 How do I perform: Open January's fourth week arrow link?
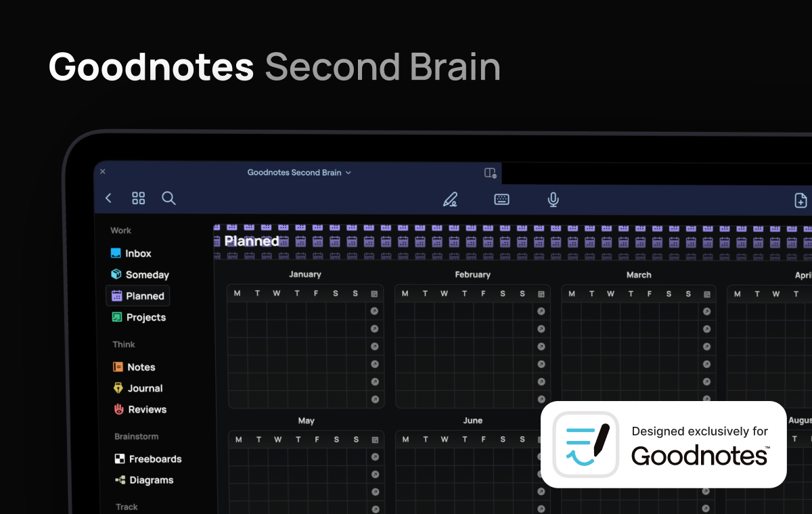[375, 365]
